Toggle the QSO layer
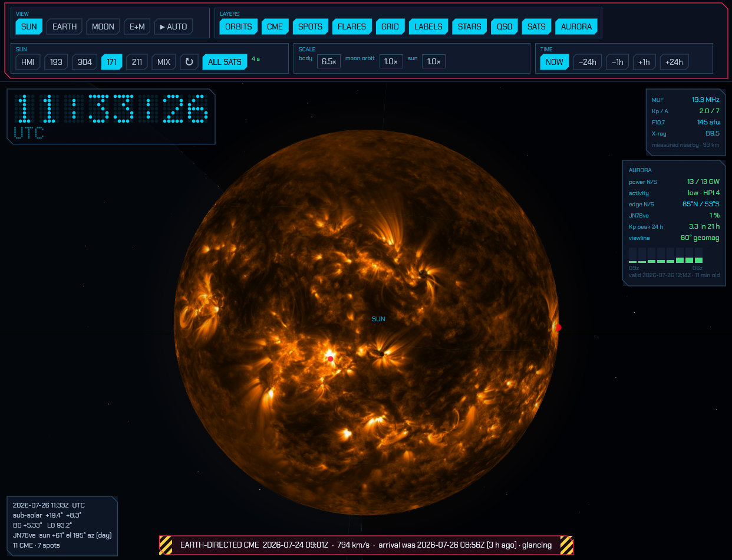 pos(505,27)
